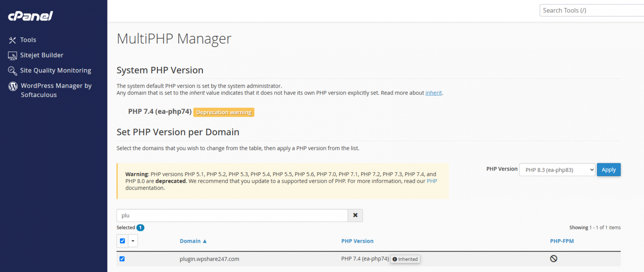Clear the domain search with X icon

coord(355,215)
